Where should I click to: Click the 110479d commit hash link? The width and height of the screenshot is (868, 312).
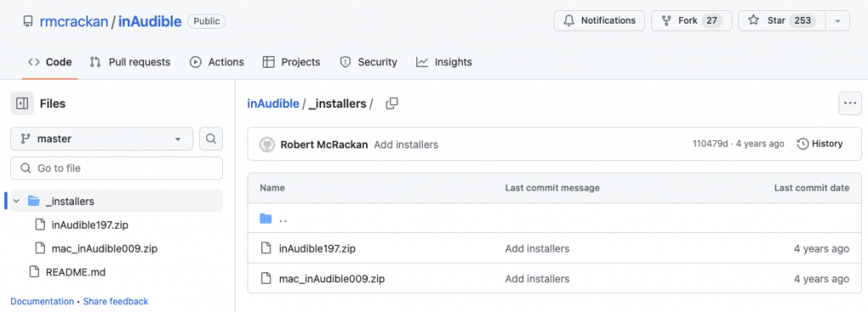point(710,144)
